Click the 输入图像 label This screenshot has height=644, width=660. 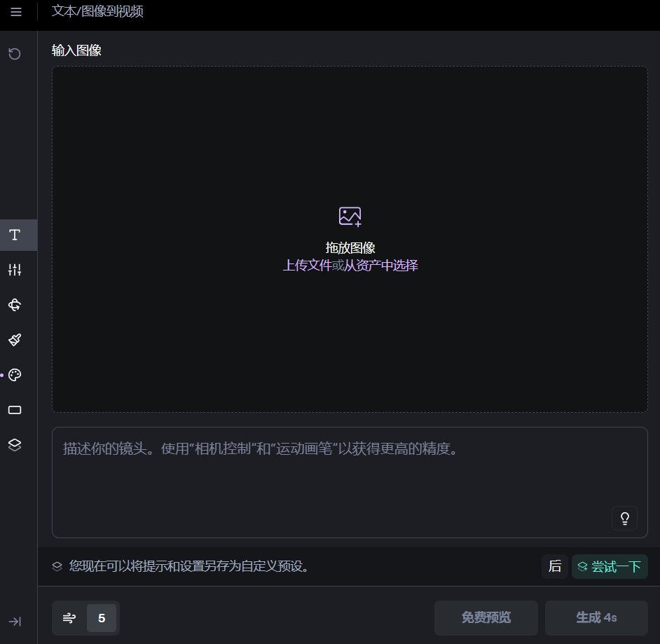tap(76, 50)
